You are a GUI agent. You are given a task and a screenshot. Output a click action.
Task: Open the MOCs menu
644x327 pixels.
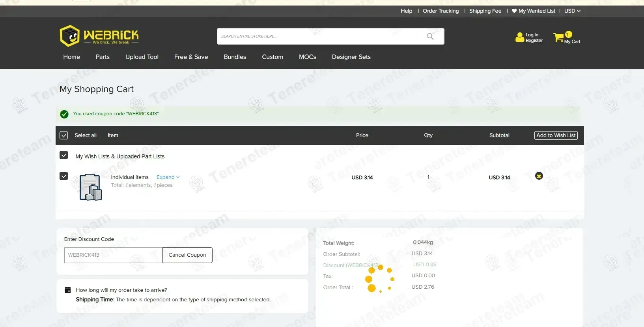[x=308, y=57]
